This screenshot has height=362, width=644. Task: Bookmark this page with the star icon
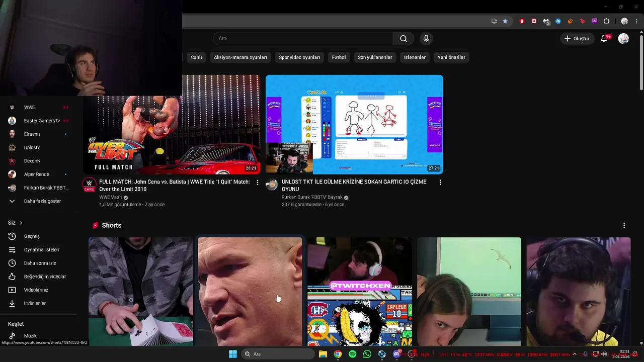[505, 21]
